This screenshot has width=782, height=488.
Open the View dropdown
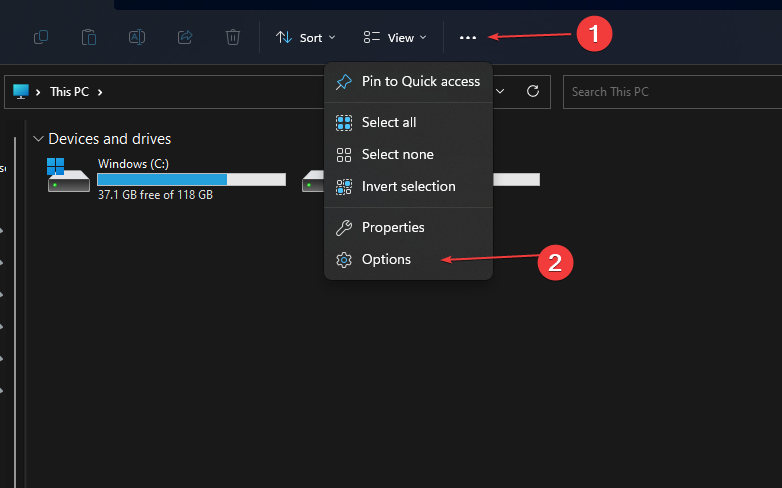[395, 37]
